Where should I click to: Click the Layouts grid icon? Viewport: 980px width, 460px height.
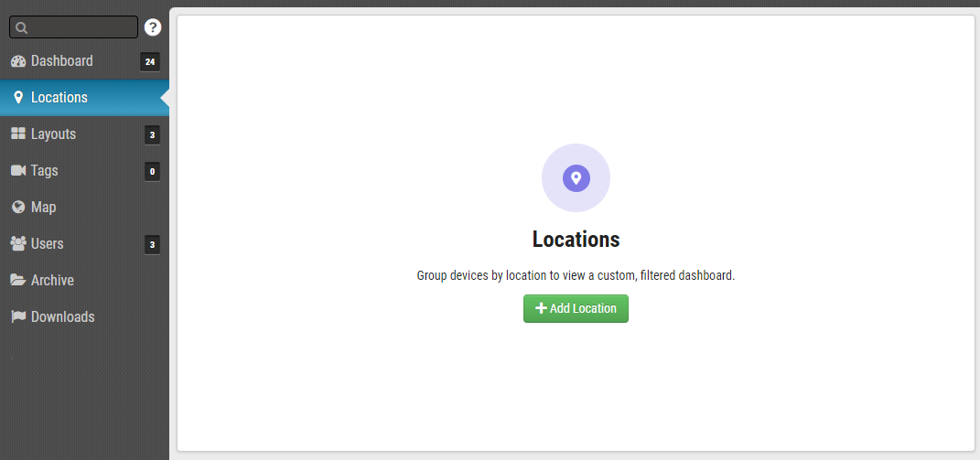(x=18, y=134)
